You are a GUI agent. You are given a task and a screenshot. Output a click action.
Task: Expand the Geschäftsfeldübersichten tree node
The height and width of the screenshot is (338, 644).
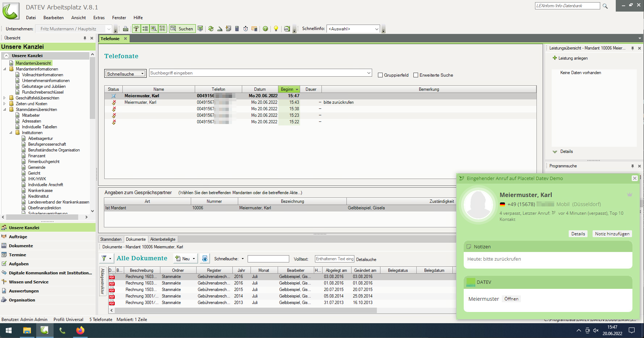point(4,98)
